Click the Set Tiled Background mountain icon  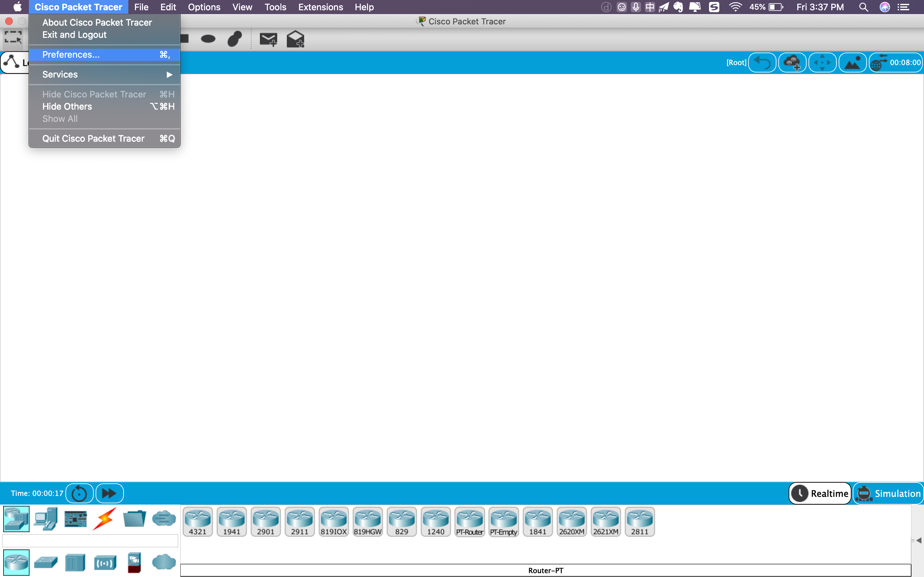[x=852, y=63]
